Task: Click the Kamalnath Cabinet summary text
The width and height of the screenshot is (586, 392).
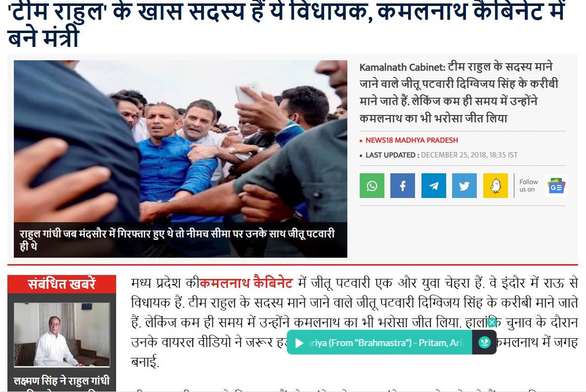Action: click(459, 93)
